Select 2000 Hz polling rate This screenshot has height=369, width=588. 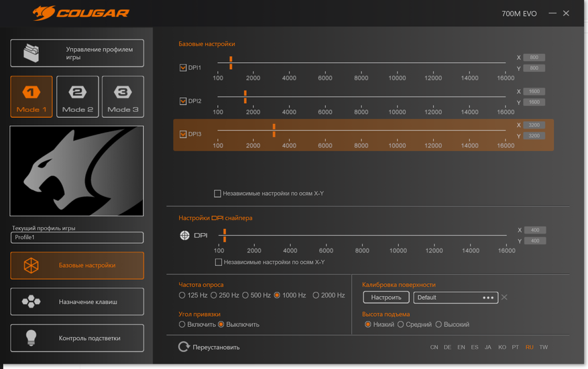(x=316, y=295)
